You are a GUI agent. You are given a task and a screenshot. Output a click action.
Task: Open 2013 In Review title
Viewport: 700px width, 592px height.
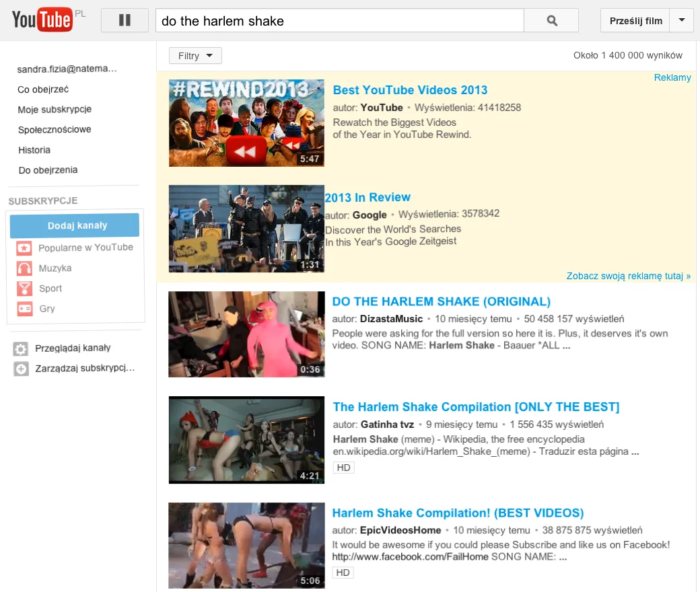click(x=367, y=197)
